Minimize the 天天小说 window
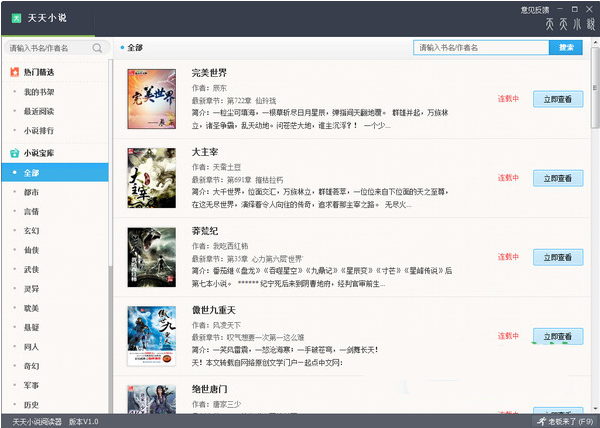 (x=560, y=9)
